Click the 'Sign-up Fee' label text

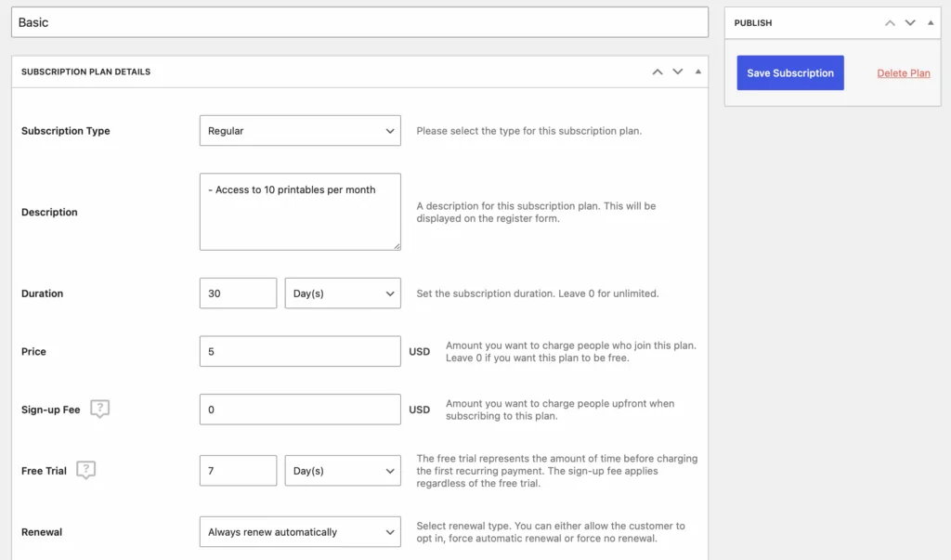tap(50, 410)
